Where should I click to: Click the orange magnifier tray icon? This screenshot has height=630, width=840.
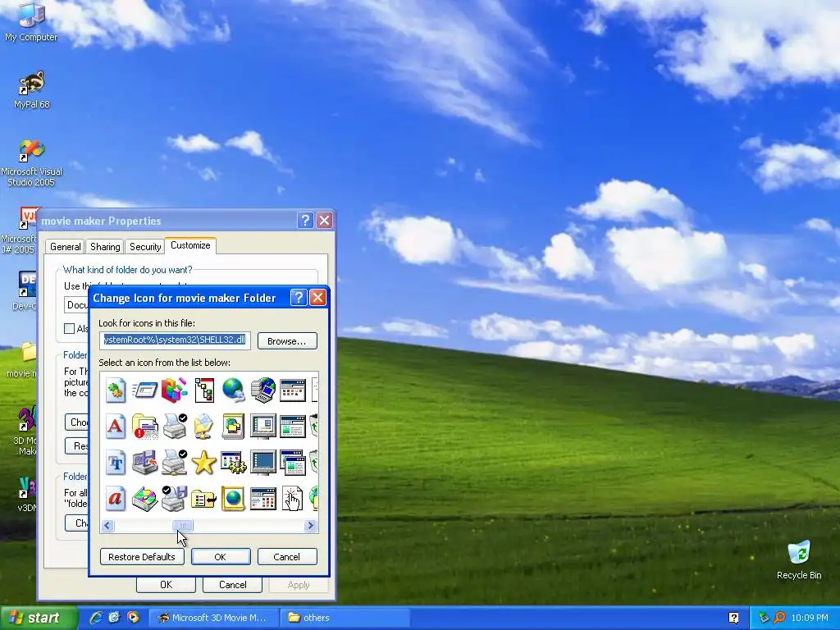pos(779,618)
